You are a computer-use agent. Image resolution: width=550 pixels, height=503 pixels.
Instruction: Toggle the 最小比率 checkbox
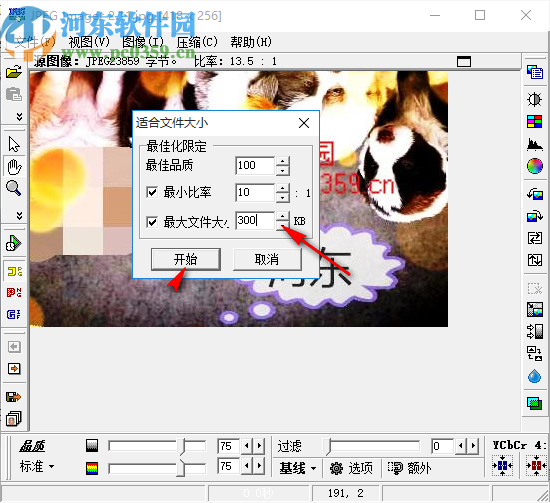point(152,192)
